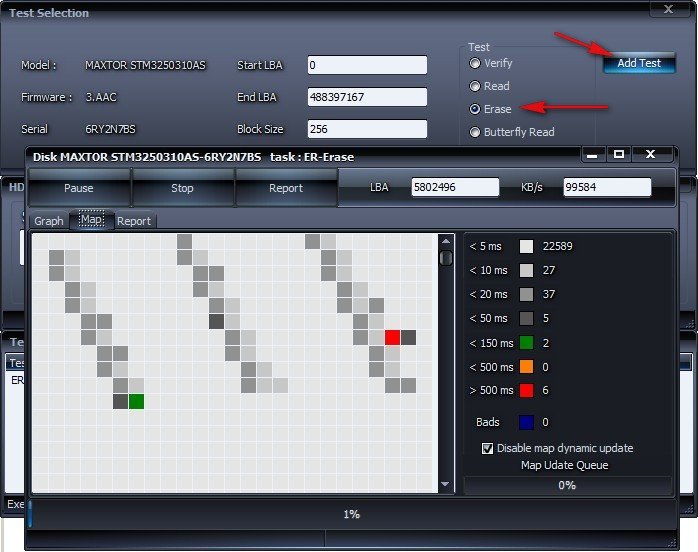The width and height of the screenshot is (698, 552).
Task: Switch to the Map tab
Action: pyautogui.click(x=92, y=220)
